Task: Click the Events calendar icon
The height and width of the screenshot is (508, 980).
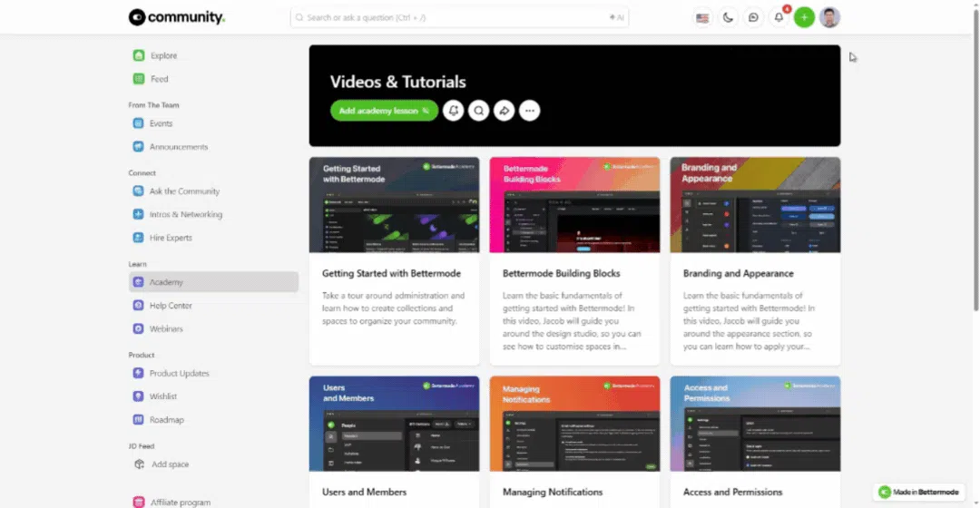Action: (x=138, y=123)
